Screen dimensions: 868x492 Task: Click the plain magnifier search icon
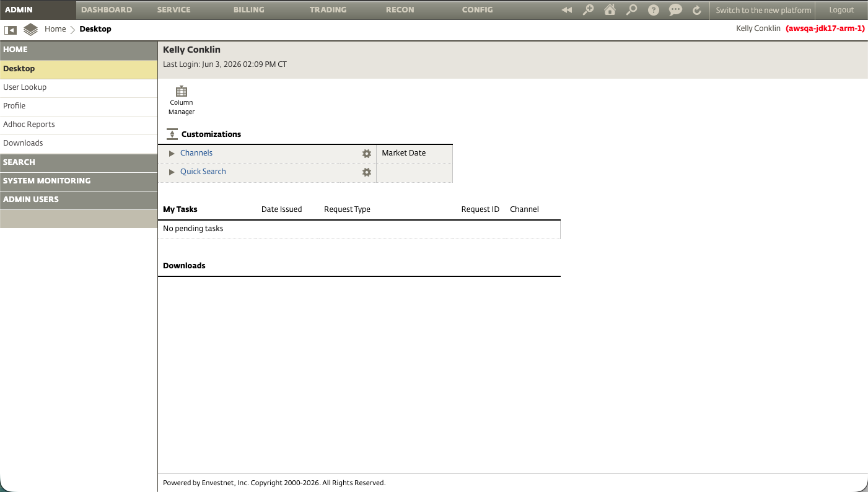(x=631, y=10)
